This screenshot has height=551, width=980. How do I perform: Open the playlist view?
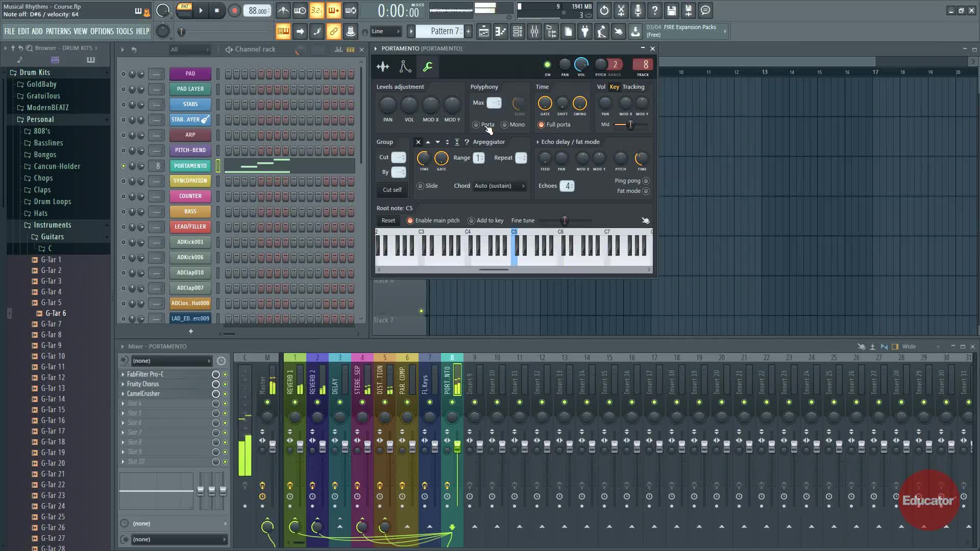pos(484,32)
